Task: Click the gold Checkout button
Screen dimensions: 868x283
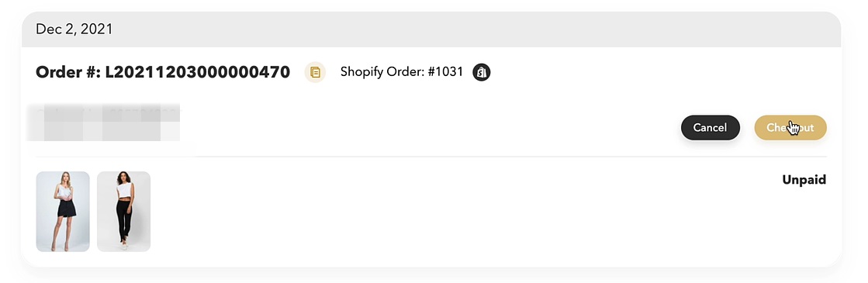Action: point(790,127)
